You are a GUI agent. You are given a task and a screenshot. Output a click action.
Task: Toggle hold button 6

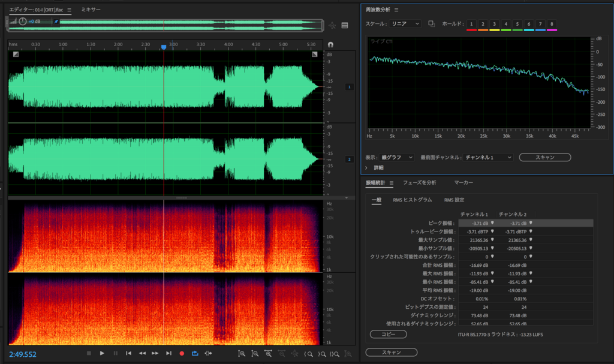(529, 24)
